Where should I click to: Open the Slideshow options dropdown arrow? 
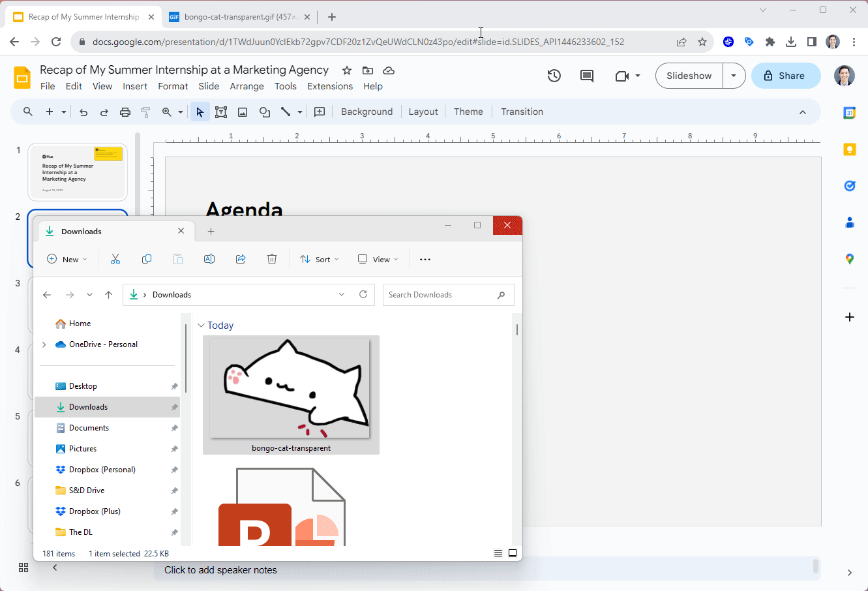pyautogui.click(x=734, y=76)
